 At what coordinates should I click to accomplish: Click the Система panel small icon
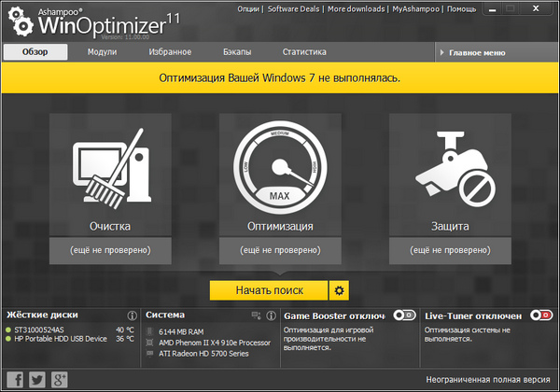pos(270,315)
